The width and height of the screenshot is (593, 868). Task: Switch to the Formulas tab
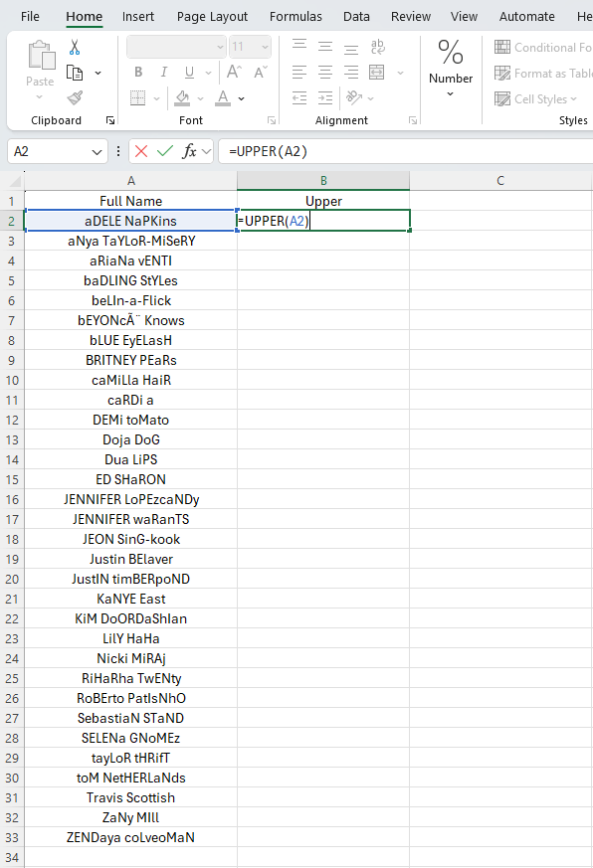pyautogui.click(x=296, y=17)
